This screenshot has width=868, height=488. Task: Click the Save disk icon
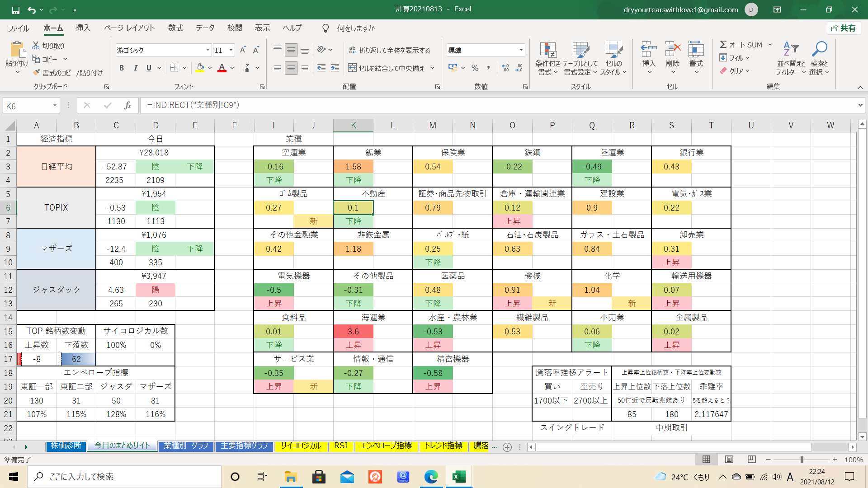click(x=15, y=9)
